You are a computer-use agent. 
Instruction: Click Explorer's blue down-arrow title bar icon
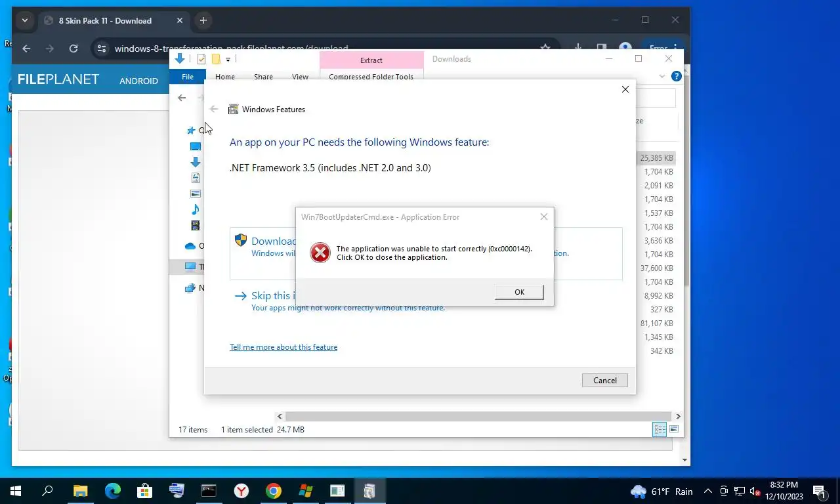[x=179, y=58]
